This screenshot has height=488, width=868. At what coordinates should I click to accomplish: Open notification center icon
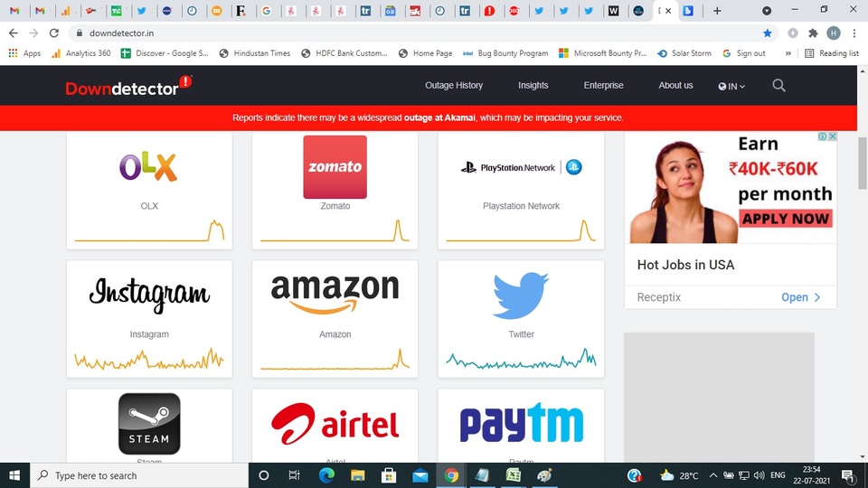[x=849, y=475]
